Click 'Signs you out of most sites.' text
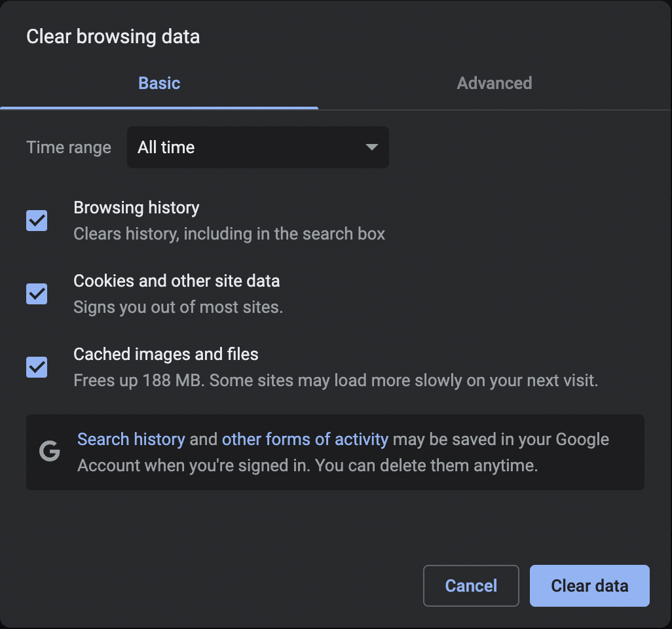672x629 pixels. [x=178, y=308]
